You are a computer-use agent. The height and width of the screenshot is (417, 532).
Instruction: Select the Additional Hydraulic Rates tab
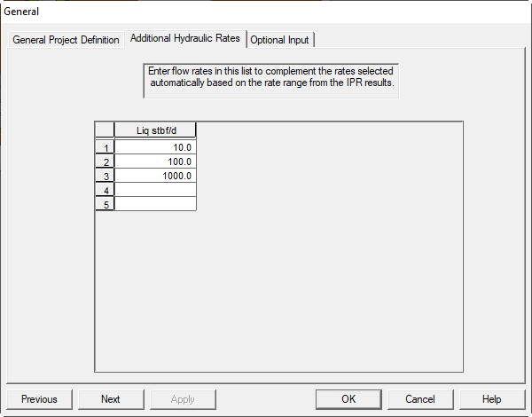tap(185, 38)
